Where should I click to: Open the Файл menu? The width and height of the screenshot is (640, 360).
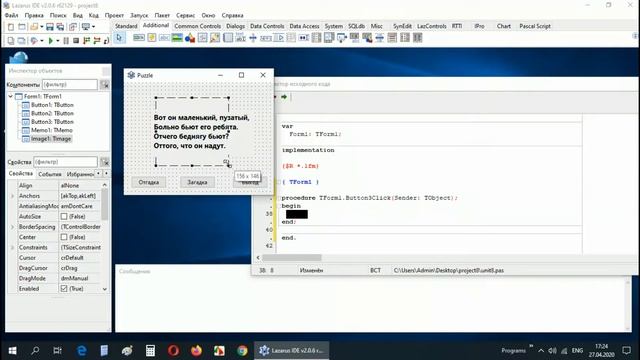coord(11,15)
